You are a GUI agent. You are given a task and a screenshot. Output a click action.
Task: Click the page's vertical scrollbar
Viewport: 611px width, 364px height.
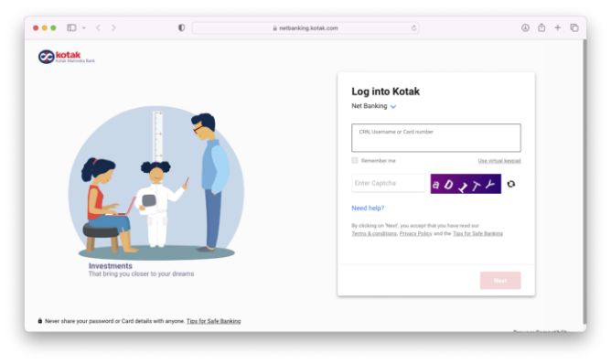click(x=584, y=181)
